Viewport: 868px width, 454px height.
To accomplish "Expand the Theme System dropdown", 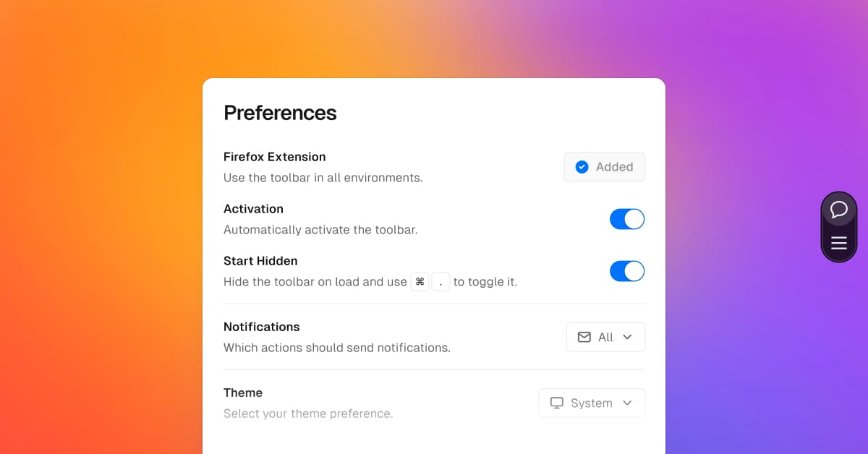I will point(592,403).
